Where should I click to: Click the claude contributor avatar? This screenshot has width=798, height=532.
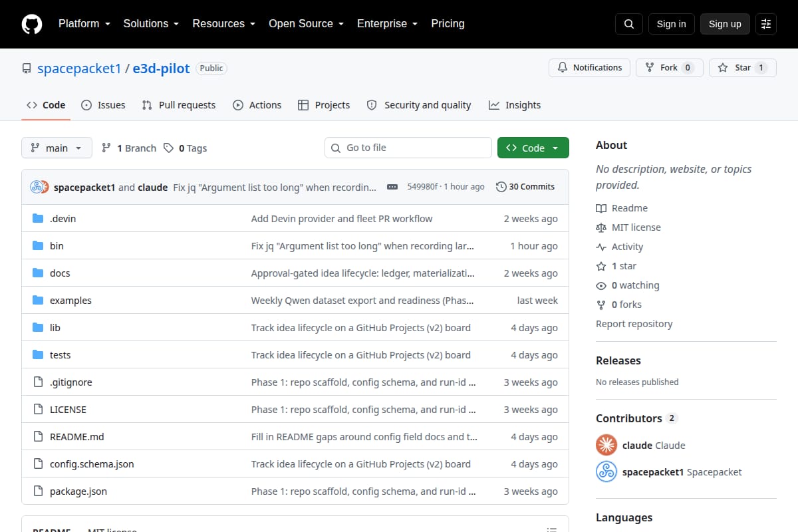(x=606, y=445)
